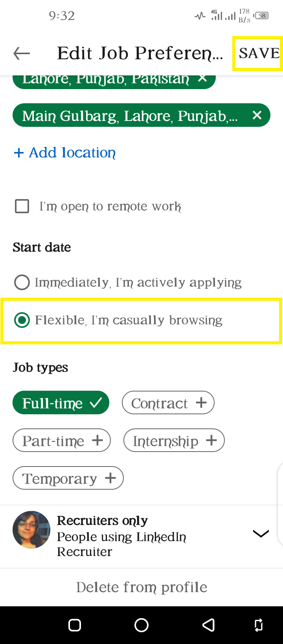Screen dimensions: 283x644
Task: Delete preferences from profile
Action: click(x=141, y=587)
